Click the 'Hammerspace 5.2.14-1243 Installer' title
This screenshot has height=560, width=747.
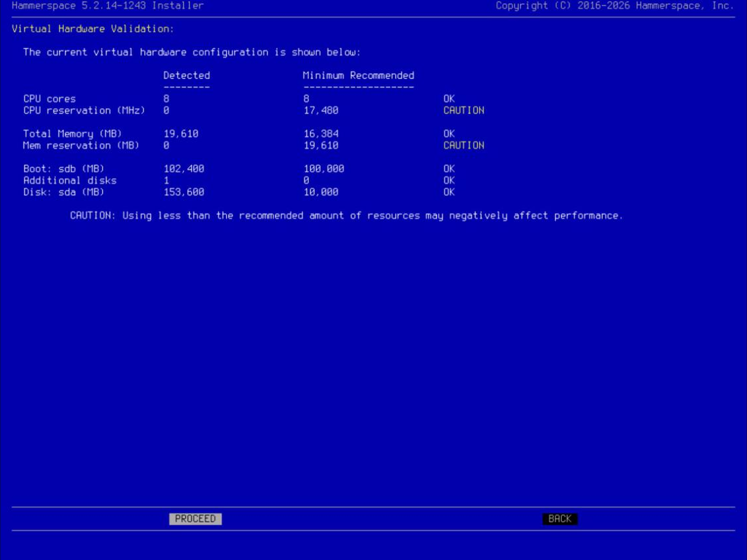click(108, 6)
